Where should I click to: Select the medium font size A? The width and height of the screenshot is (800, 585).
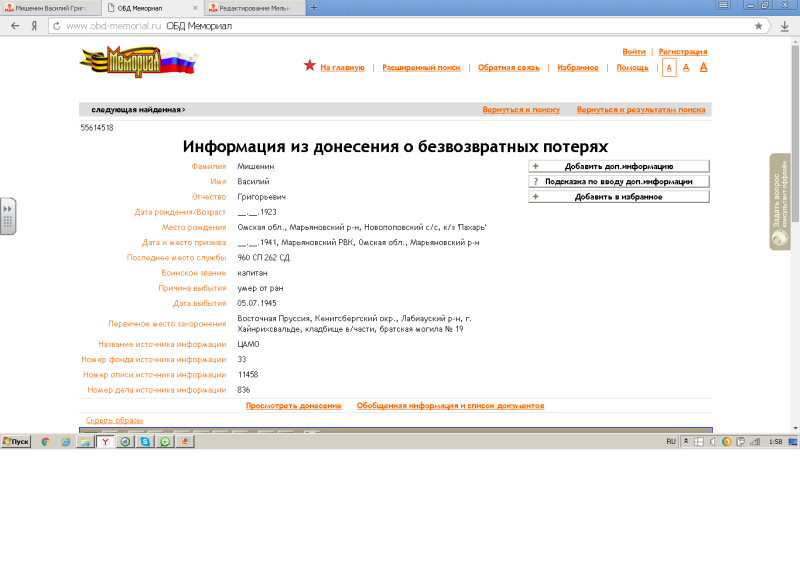tap(686, 67)
